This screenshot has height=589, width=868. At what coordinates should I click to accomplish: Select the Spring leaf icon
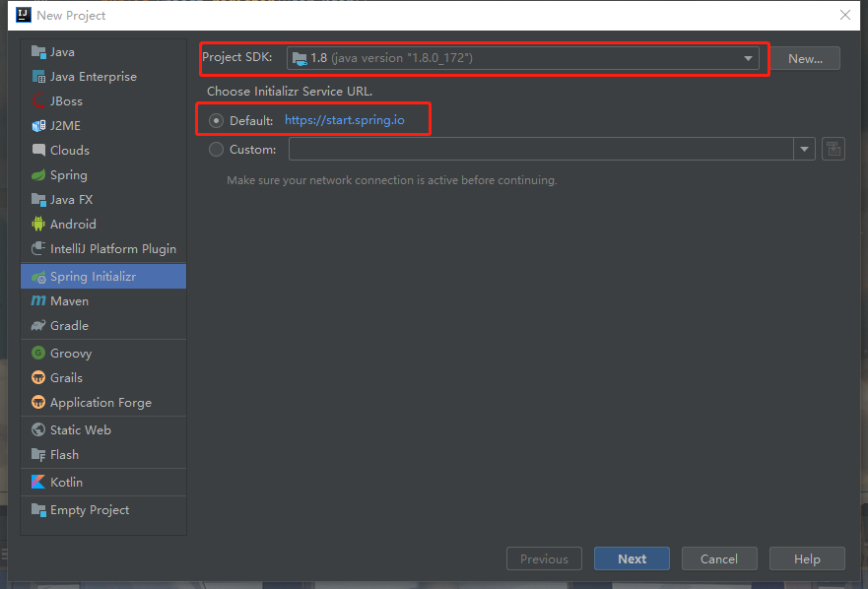[x=38, y=175]
